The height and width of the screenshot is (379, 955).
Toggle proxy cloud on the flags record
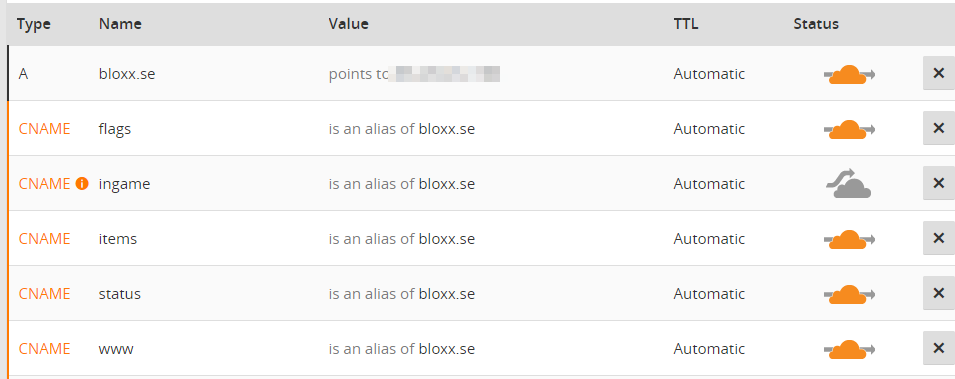click(849, 129)
